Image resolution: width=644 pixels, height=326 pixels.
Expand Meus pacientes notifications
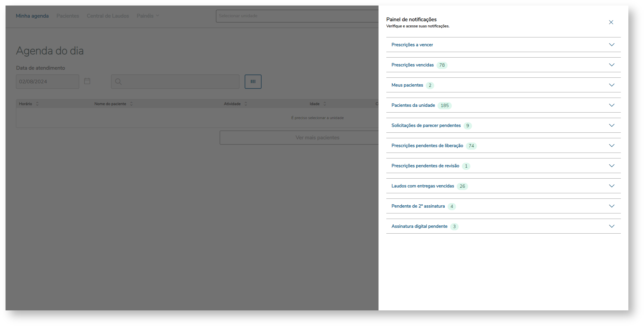[x=503, y=85]
